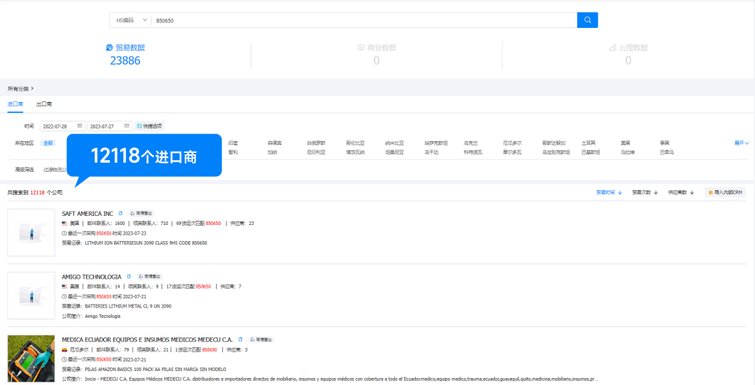The height and width of the screenshot is (385, 755).
Task: Open the start date 2022-07-28 calendar icon
Action: (80, 126)
